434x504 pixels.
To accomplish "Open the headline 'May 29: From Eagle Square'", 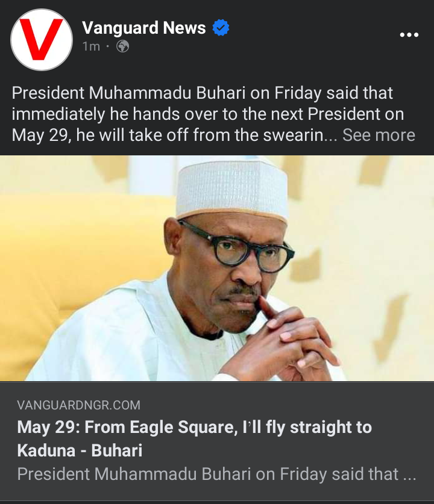I will pos(194,428).
